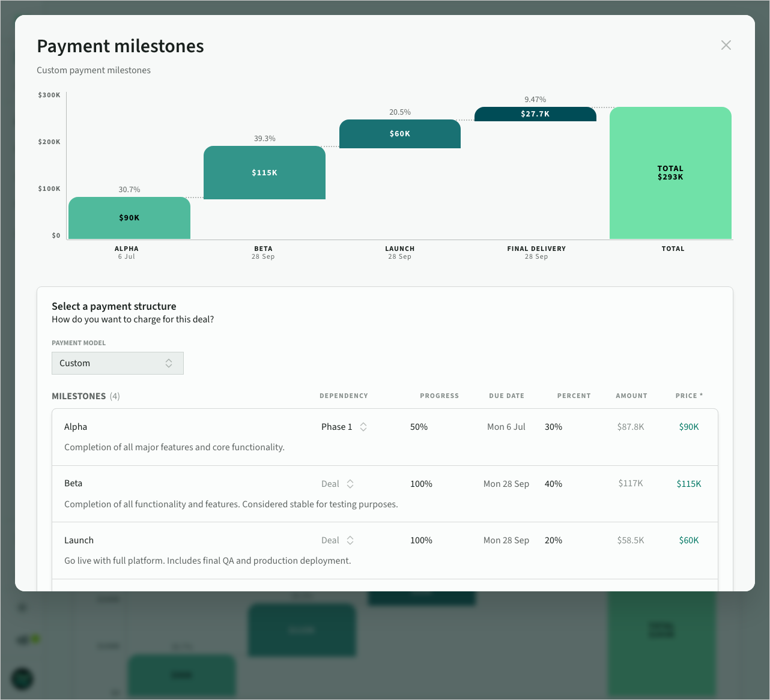
Task: Edit the Alpha price $90K
Action: pos(688,427)
